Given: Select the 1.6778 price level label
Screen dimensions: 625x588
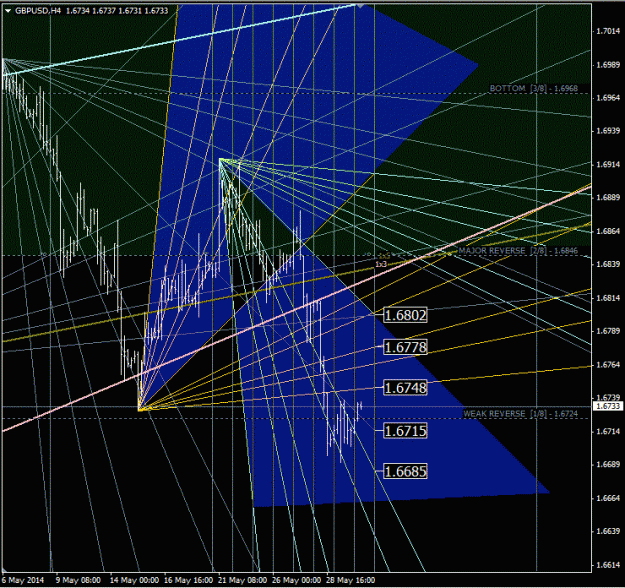Looking at the screenshot, I should (x=405, y=347).
